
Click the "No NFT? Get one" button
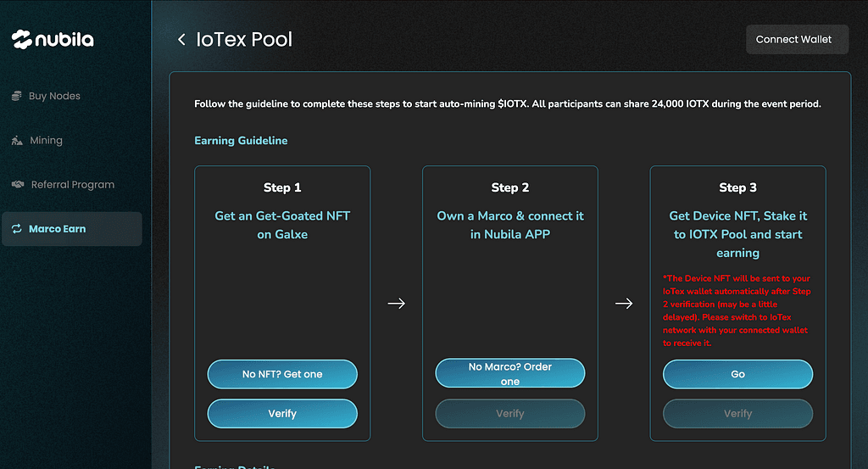[282, 374]
